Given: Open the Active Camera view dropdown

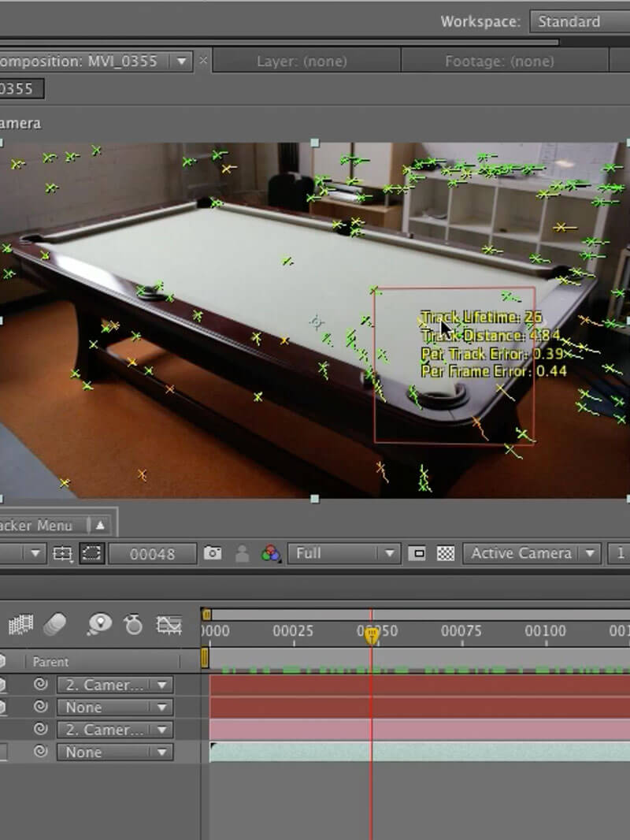Looking at the screenshot, I should 532,554.
